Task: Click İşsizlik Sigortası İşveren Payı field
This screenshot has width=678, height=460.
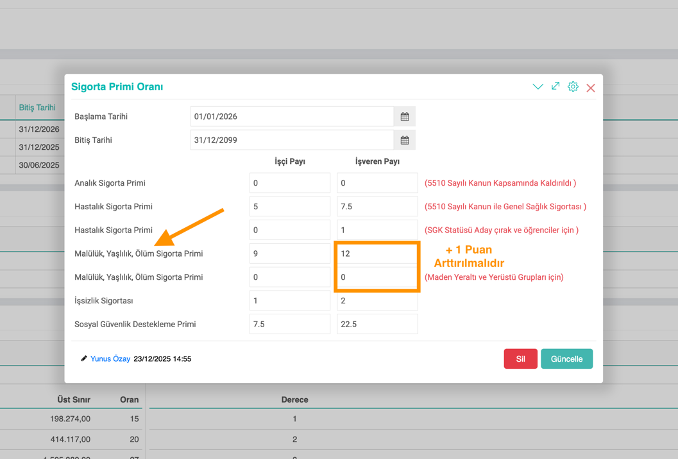Action: (376, 301)
